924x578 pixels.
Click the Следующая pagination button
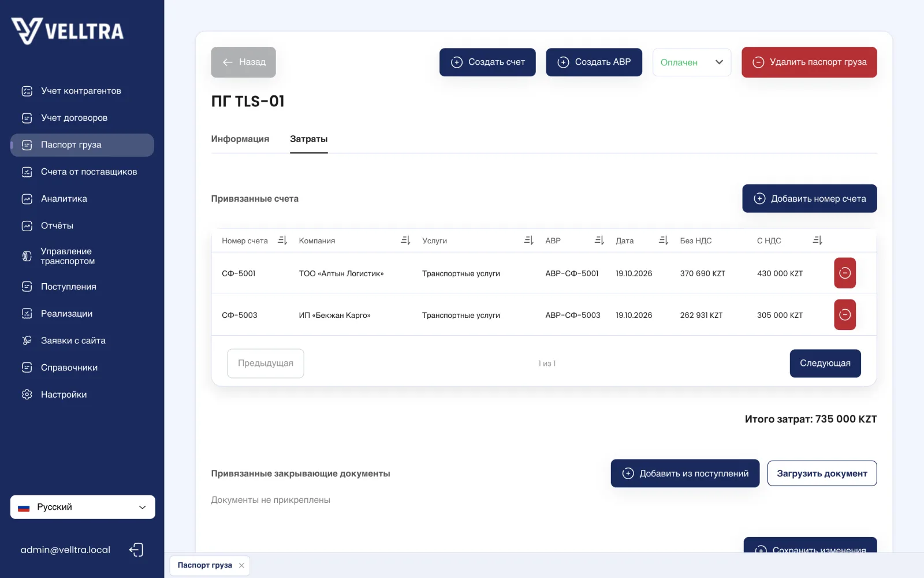click(825, 364)
